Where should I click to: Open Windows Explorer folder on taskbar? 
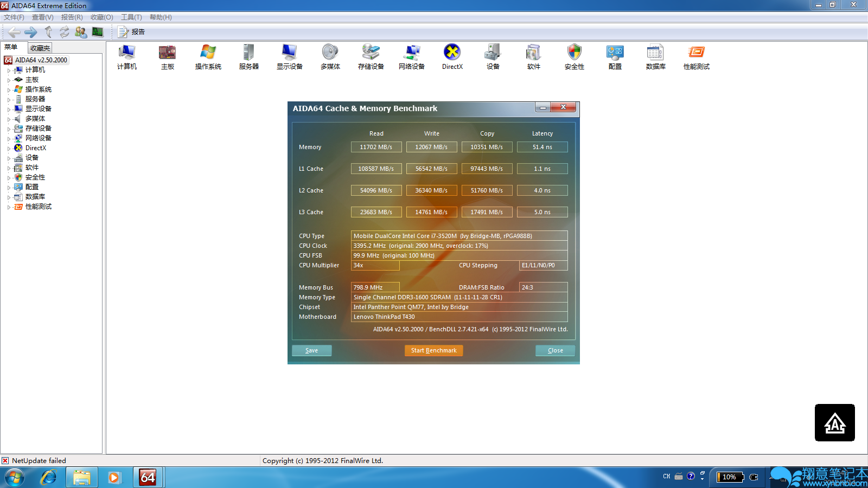coord(82,478)
